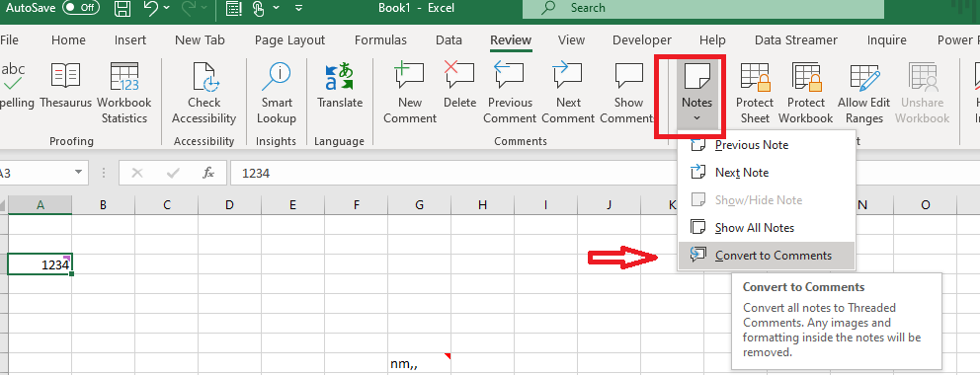Screen dimensions: 980x375
Task: Click the Insert Function fx button
Action: [208, 173]
